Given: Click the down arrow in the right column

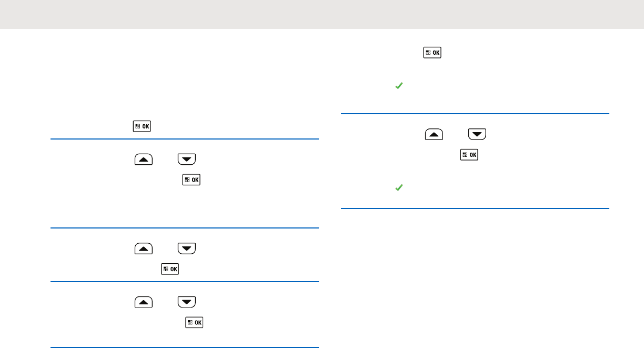Looking at the screenshot, I should pyautogui.click(x=477, y=134).
